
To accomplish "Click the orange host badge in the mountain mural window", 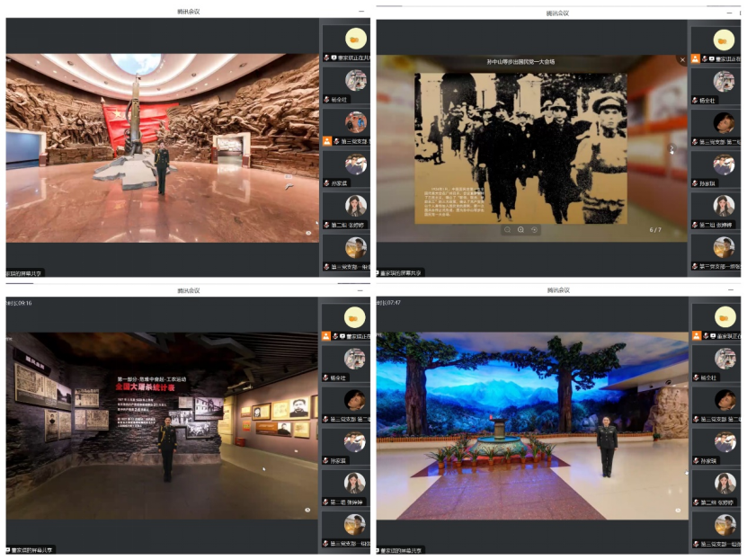I will click(x=697, y=335).
